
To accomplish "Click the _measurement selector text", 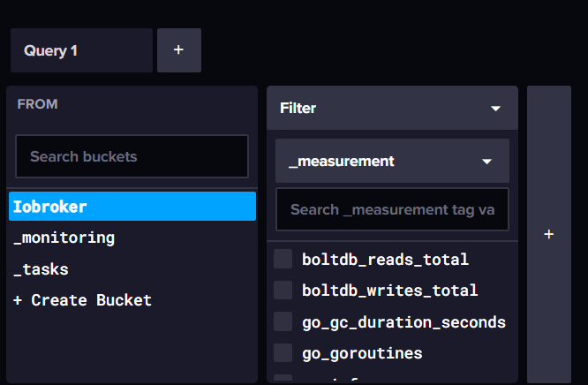I will [x=341, y=162].
